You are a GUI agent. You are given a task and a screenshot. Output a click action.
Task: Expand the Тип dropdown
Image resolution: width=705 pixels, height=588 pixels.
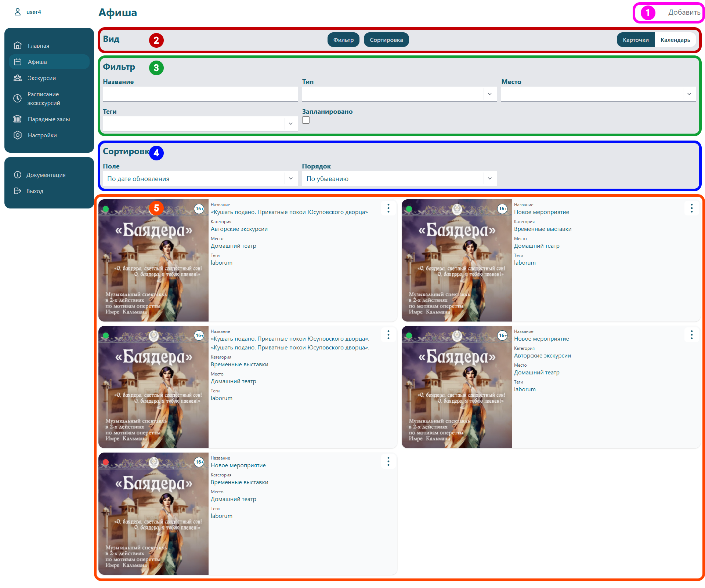[x=489, y=94]
